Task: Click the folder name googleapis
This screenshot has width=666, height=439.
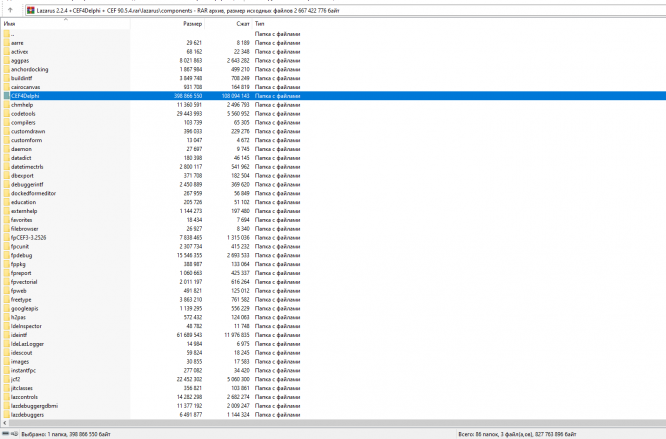Action: pos(24,309)
